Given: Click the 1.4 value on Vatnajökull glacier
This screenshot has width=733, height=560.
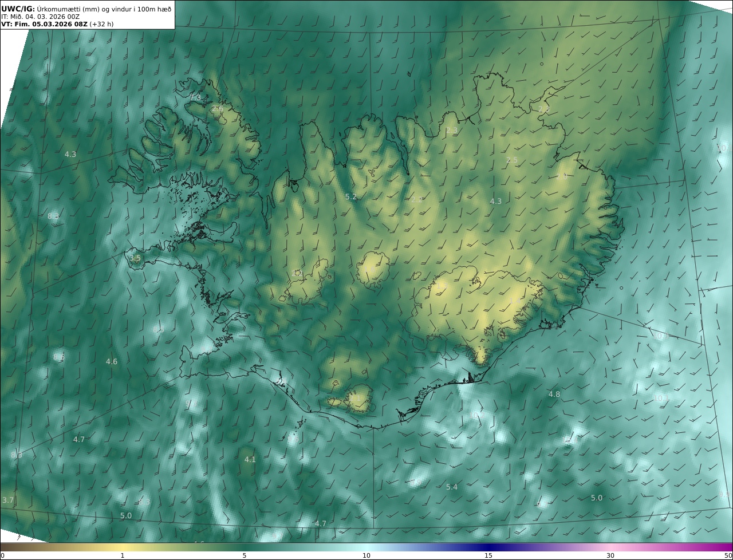Looking at the screenshot, I should point(515,301).
